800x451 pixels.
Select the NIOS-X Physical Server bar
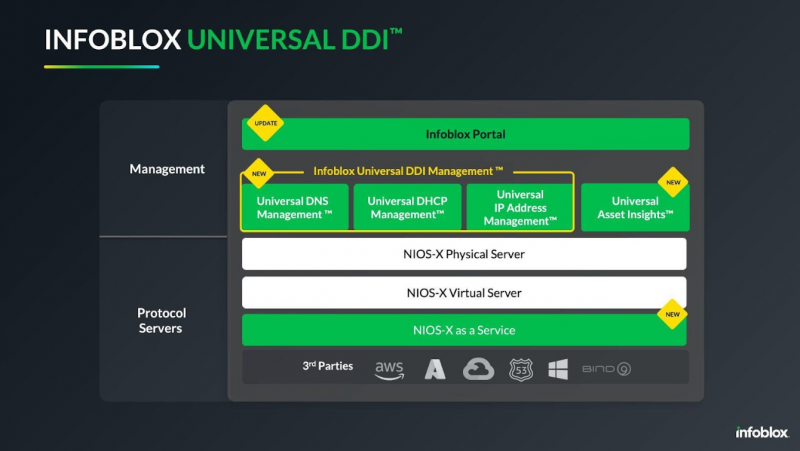coord(464,254)
